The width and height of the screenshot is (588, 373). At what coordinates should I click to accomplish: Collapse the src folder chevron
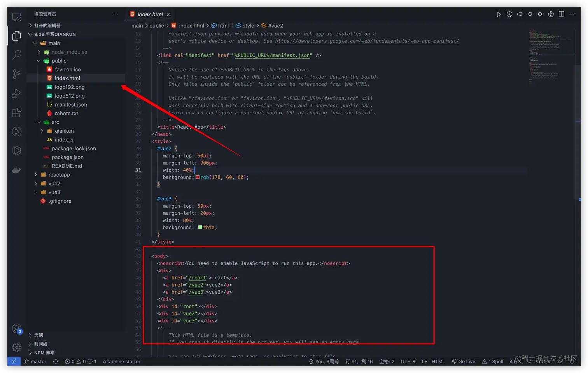click(39, 122)
